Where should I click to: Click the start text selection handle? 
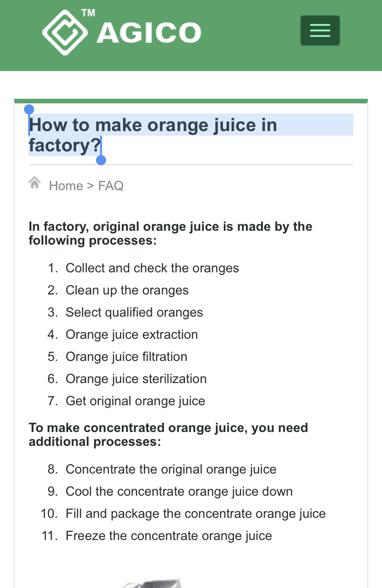click(29, 110)
